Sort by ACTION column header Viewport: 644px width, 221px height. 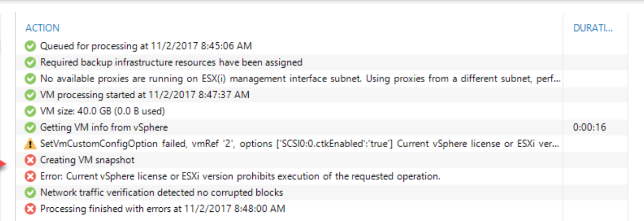pos(43,28)
